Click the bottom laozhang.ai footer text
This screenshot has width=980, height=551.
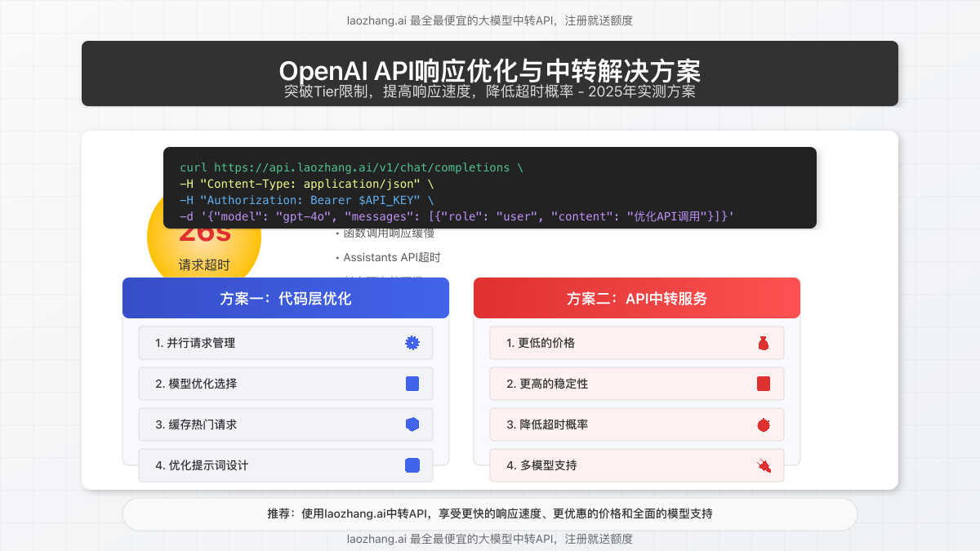click(x=490, y=539)
